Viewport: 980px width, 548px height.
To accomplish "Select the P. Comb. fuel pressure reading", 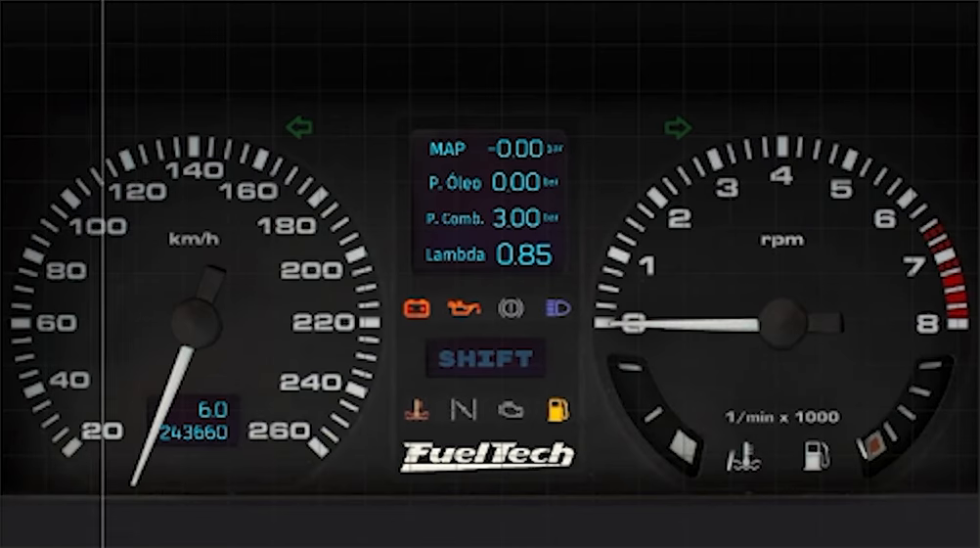I will [x=492, y=217].
